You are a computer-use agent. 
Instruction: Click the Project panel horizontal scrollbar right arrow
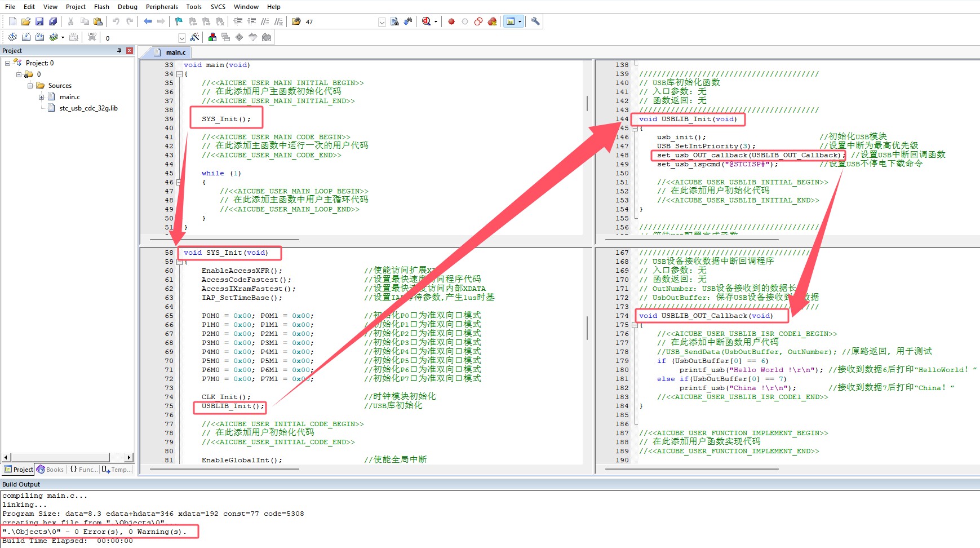[x=129, y=457]
